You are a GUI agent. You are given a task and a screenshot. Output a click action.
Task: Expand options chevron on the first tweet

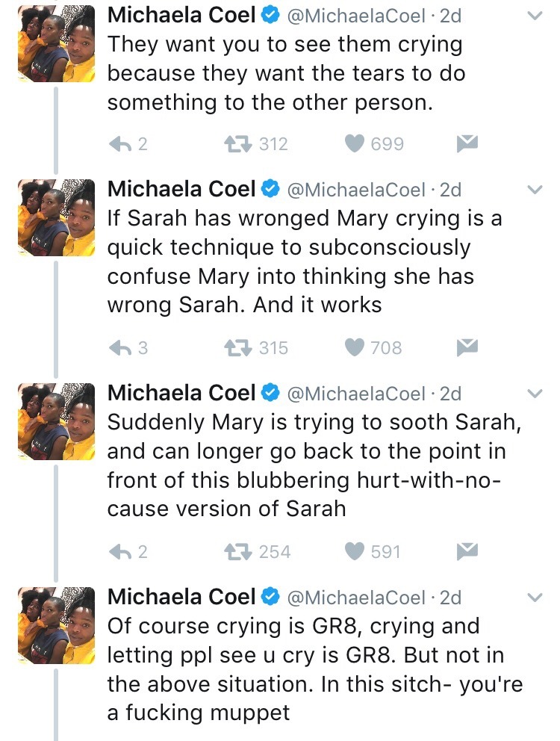[x=535, y=16]
